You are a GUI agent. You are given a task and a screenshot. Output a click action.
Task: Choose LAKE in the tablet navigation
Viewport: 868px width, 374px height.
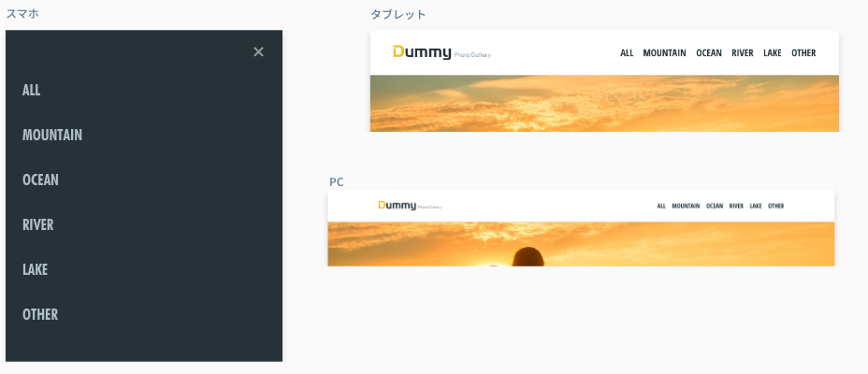coord(773,53)
